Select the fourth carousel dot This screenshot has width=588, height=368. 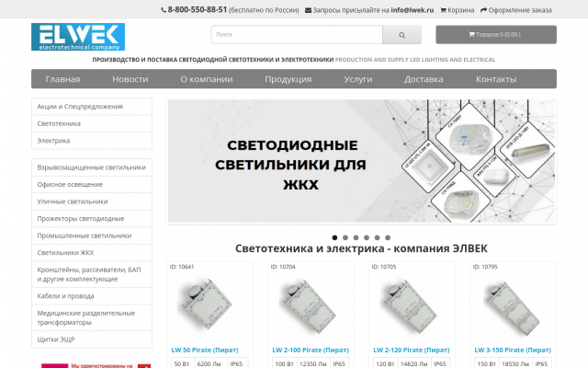[x=367, y=237]
